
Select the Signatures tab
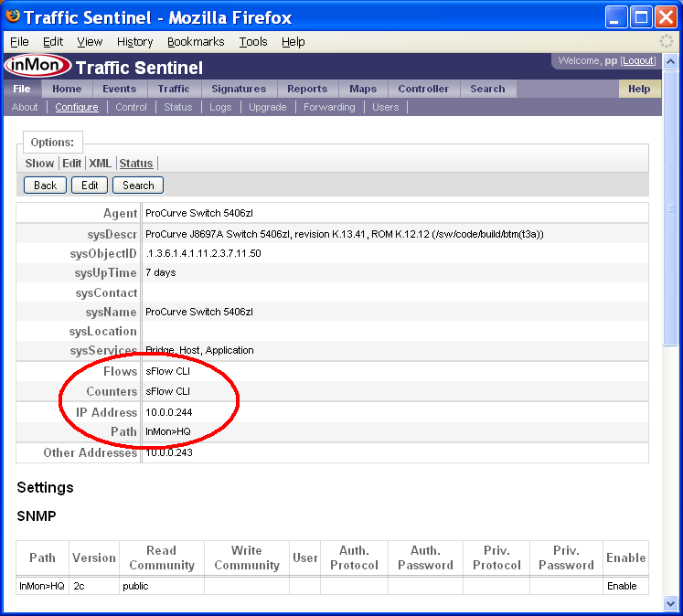pos(238,89)
